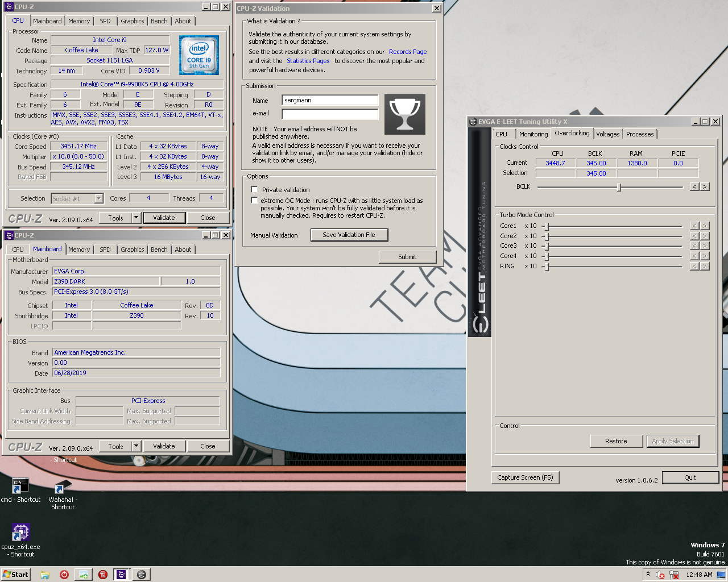Viewport: 728px width, 582px height.
Task: Click the red power icon in taskbar
Action: [x=64, y=575]
